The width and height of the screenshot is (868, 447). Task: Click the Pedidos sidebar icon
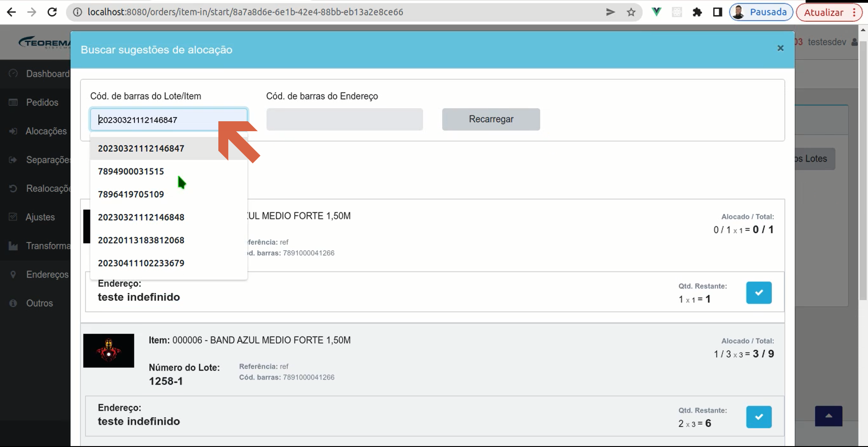point(13,102)
